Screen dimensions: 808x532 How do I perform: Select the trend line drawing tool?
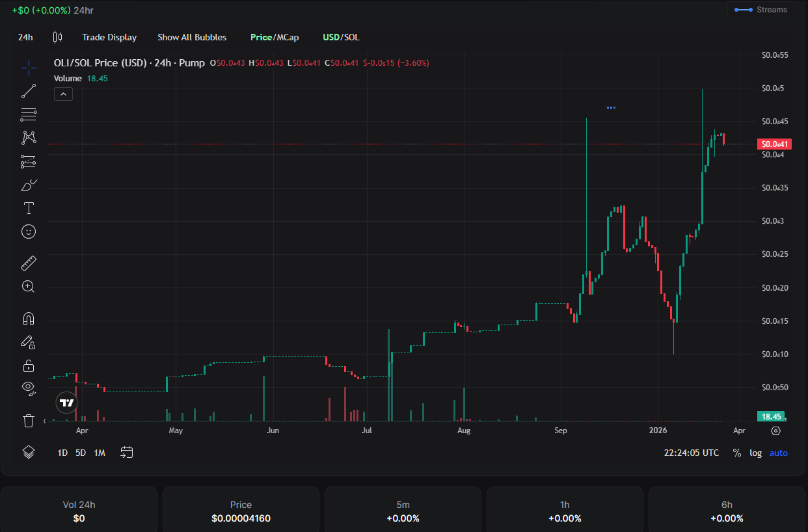[x=29, y=91]
